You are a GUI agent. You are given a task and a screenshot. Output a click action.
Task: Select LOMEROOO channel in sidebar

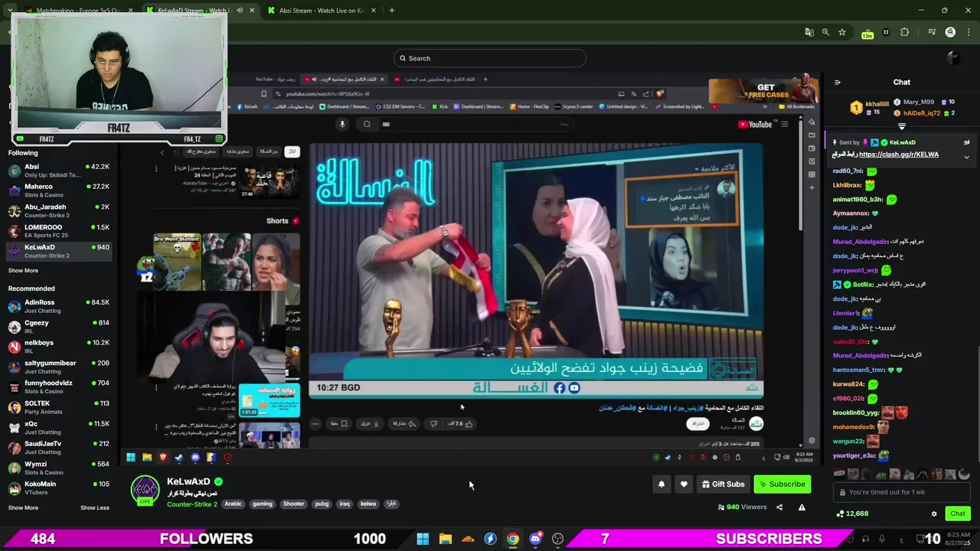(x=59, y=231)
